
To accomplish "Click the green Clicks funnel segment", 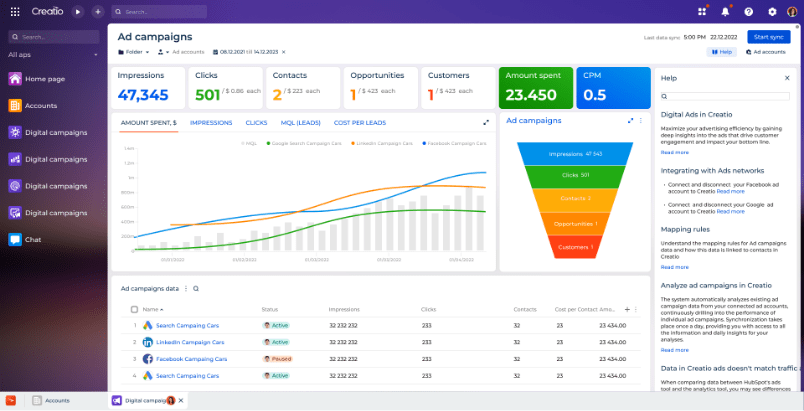I will (x=575, y=175).
